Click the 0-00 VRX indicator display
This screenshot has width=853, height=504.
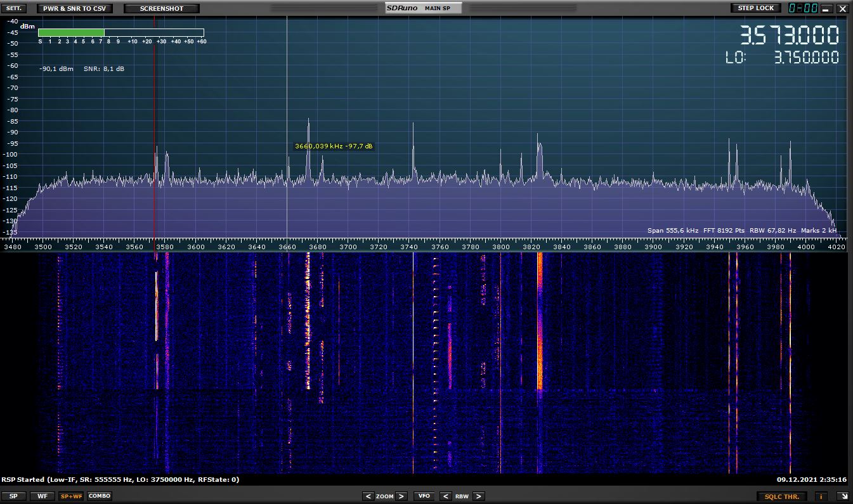802,8
